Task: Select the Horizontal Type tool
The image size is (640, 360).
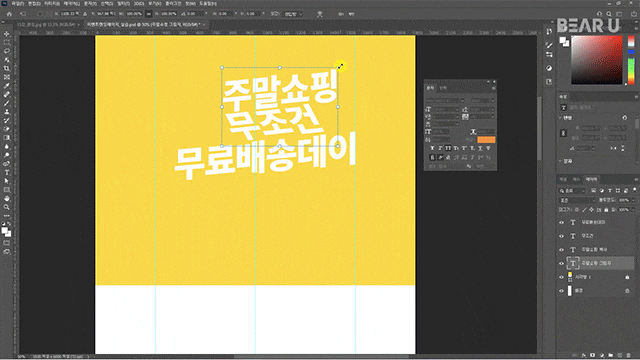Action: 7,172
